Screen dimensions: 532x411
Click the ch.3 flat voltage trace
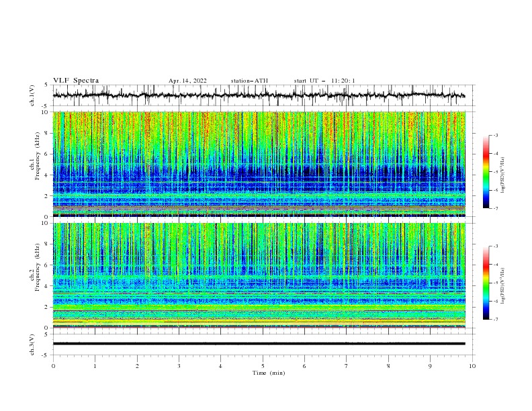point(259,344)
